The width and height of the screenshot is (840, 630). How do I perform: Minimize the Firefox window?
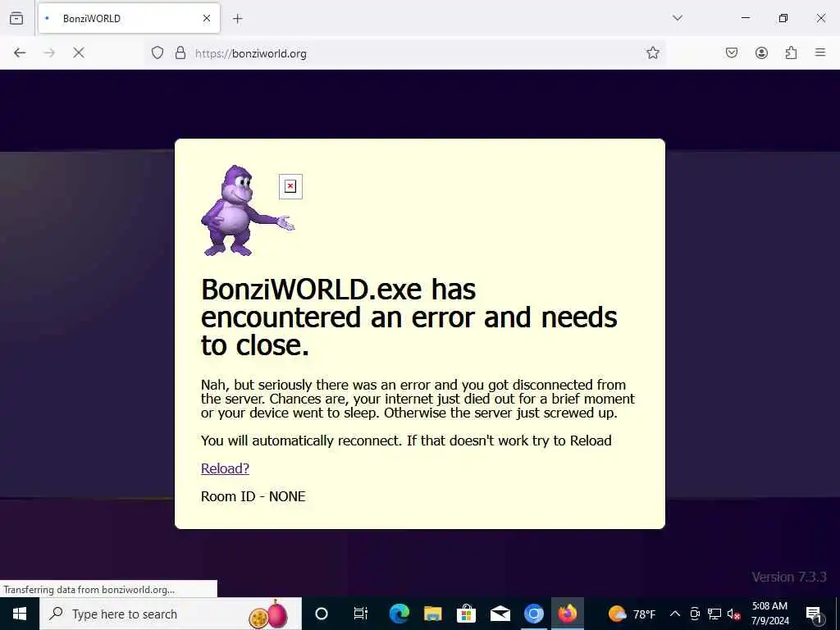pyautogui.click(x=745, y=18)
